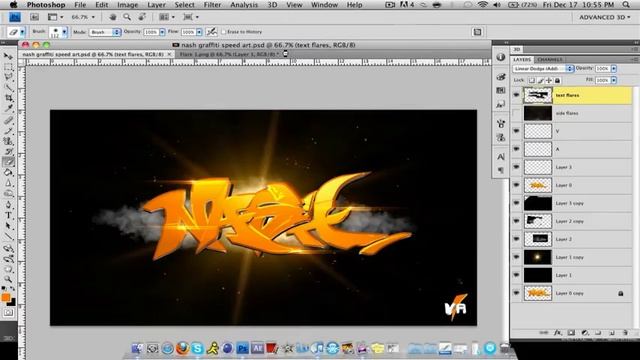Viewport: 640px width, 360px height.
Task: Click the Wi-Fi icon in menu bar
Action: click(482, 5)
